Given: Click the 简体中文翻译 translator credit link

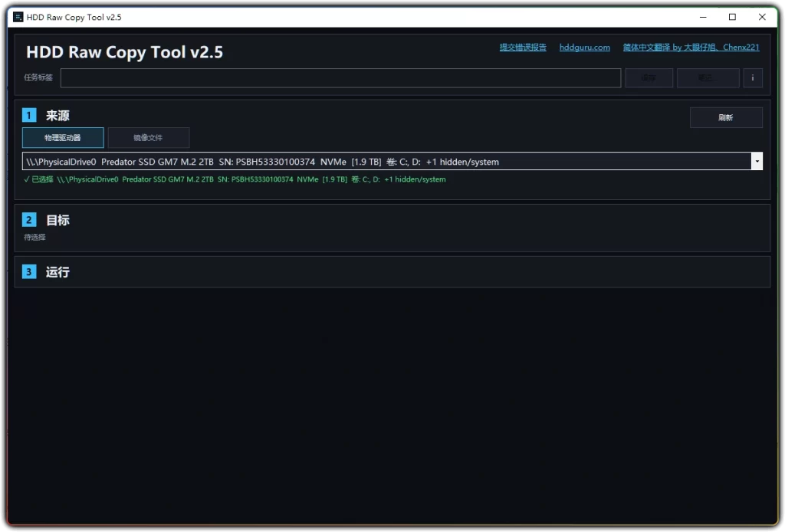Looking at the screenshot, I should coord(691,48).
